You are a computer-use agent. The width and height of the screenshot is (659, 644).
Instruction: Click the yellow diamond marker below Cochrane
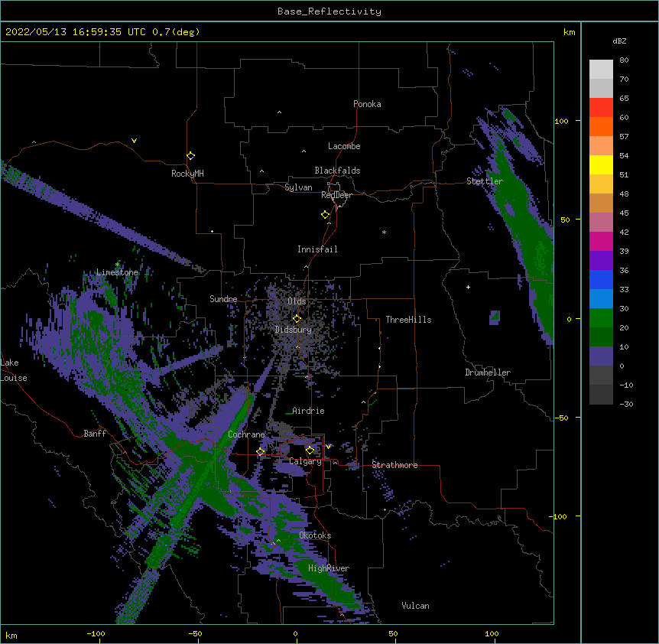tap(261, 451)
